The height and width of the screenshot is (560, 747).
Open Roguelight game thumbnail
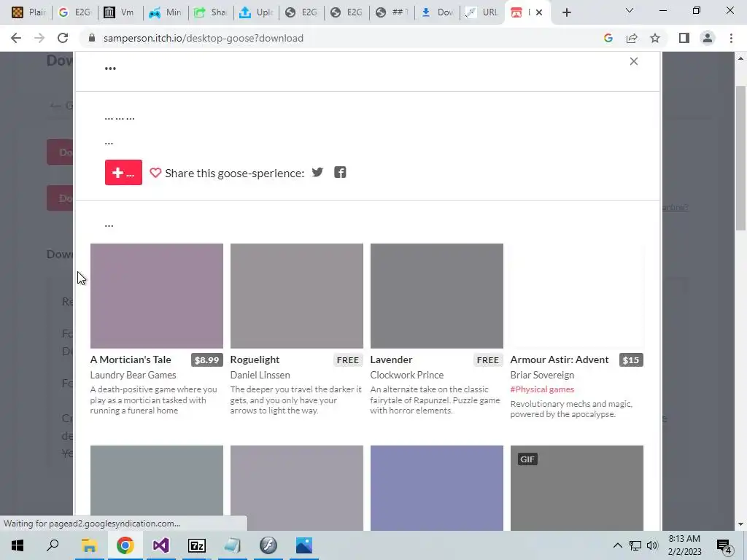click(x=297, y=296)
